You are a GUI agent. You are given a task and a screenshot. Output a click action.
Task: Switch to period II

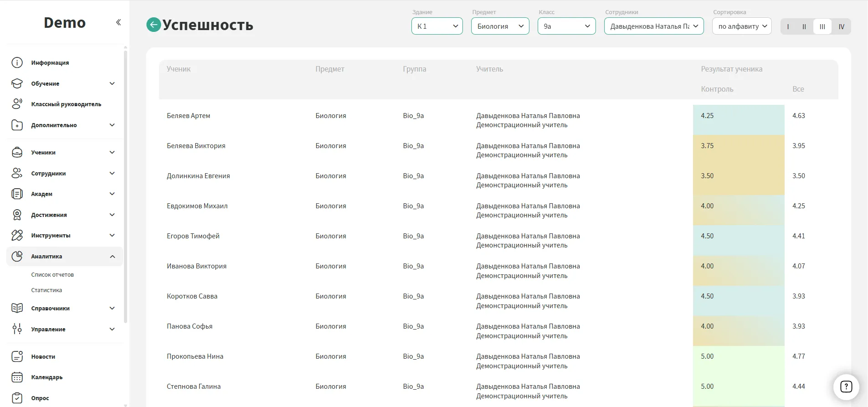[804, 26]
